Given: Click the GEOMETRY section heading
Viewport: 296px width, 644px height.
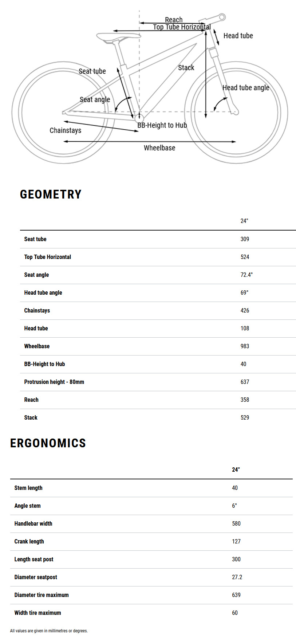Looking at the screenshot, I should 51,195.
